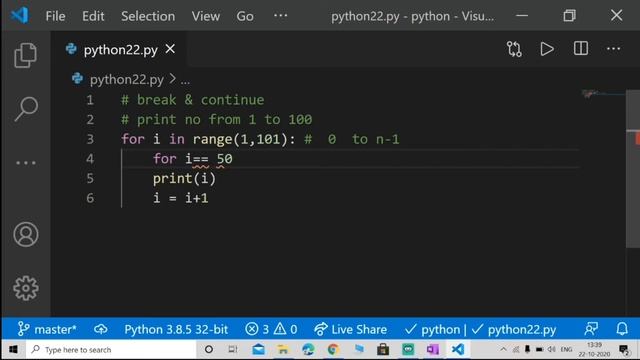Click the comment '# print no from 1 to 100'
Viewport: 640px width, 360px height.
(x=216, y=119)
